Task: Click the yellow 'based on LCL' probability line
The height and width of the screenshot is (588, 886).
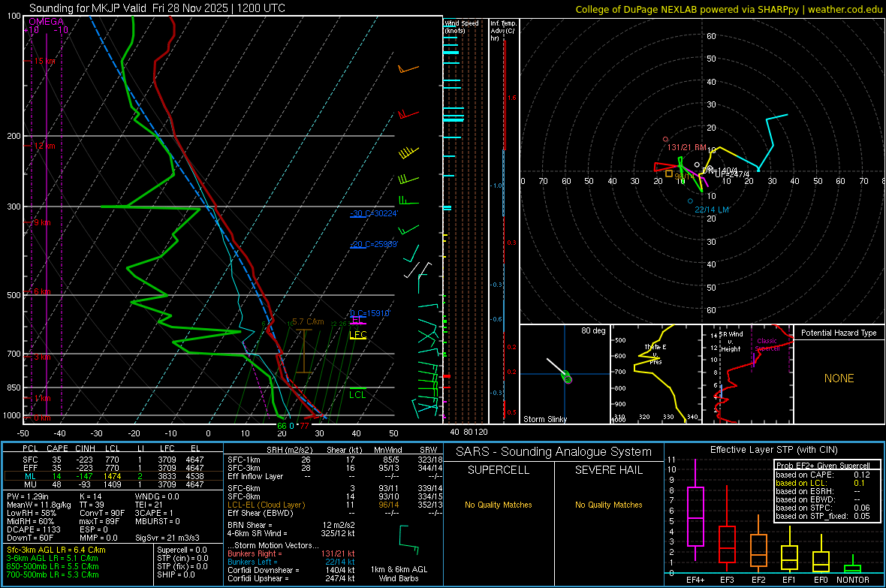Action: (x=821, y=483)
